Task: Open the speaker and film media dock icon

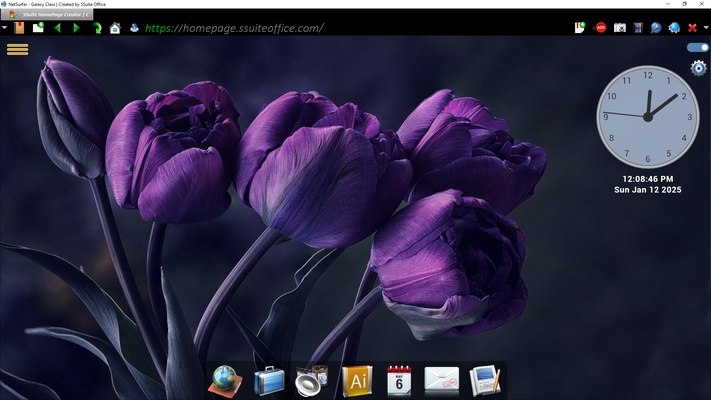Action: [x=312, y=381]
